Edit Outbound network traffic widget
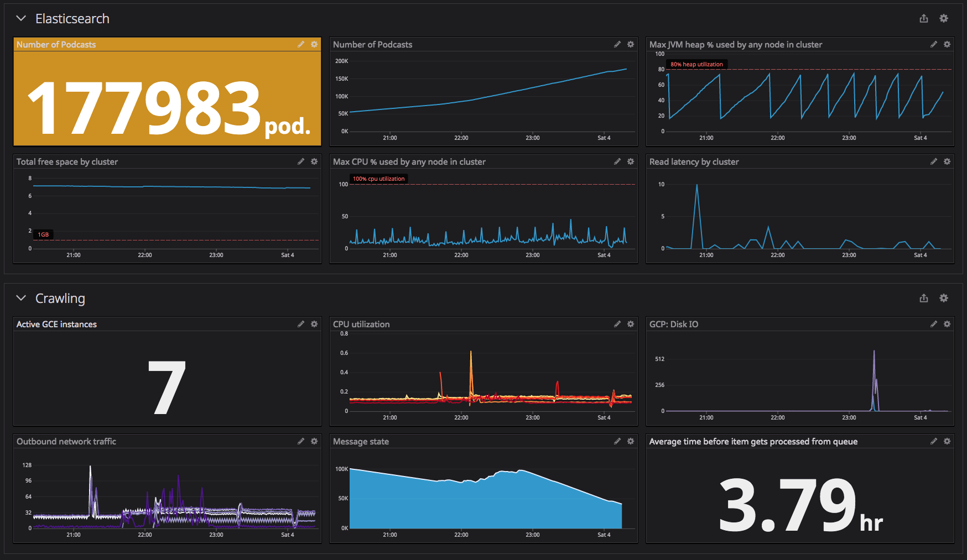Image resolution: width=967 pixels, height=560 pixels. (301, 441)
